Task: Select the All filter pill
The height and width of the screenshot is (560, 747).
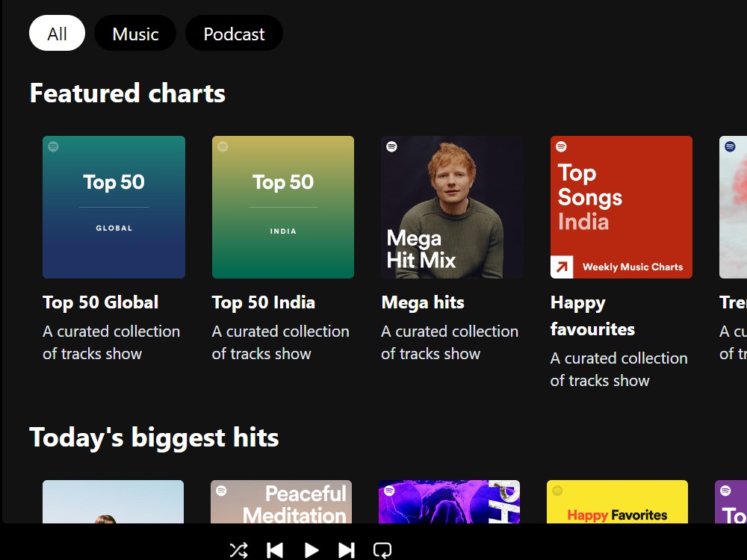Action: coord(58,34)
